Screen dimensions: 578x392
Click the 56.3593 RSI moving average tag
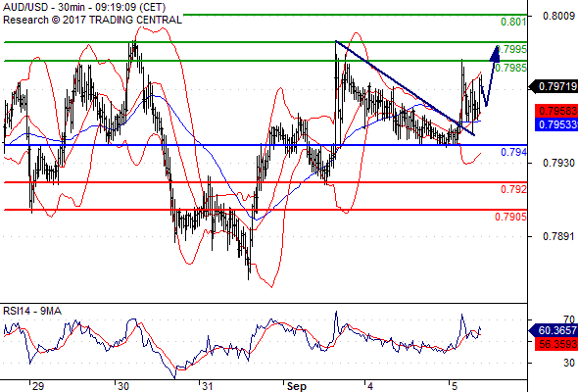[x=556, y=344]
